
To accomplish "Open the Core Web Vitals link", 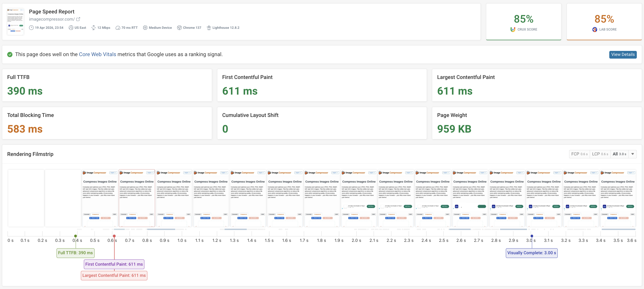I will (97, 54).
